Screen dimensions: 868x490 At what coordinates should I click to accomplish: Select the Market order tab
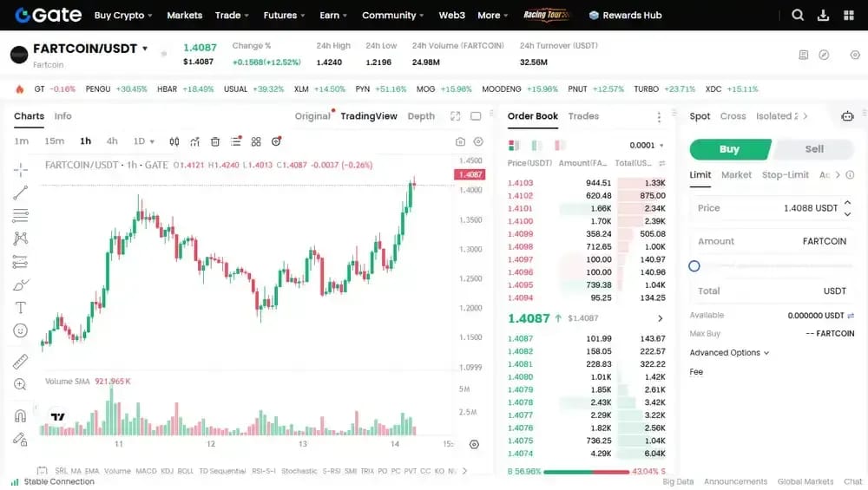(736, 175)
